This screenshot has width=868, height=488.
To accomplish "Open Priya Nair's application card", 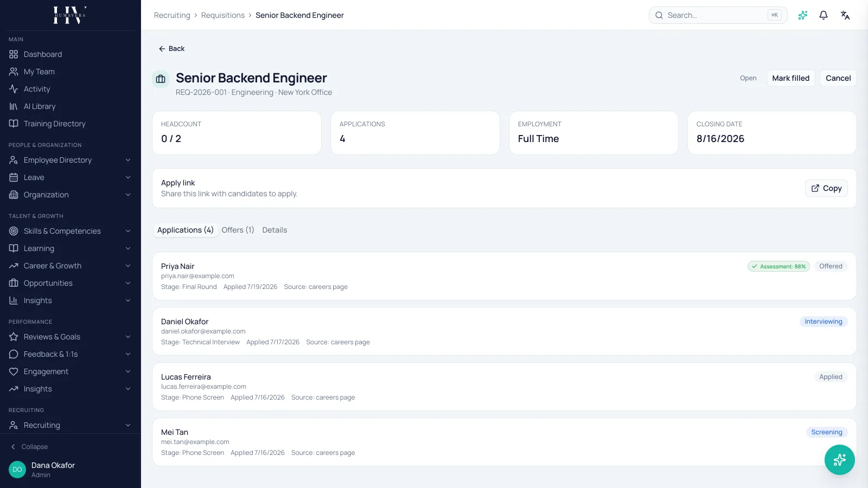I will 504,276.
